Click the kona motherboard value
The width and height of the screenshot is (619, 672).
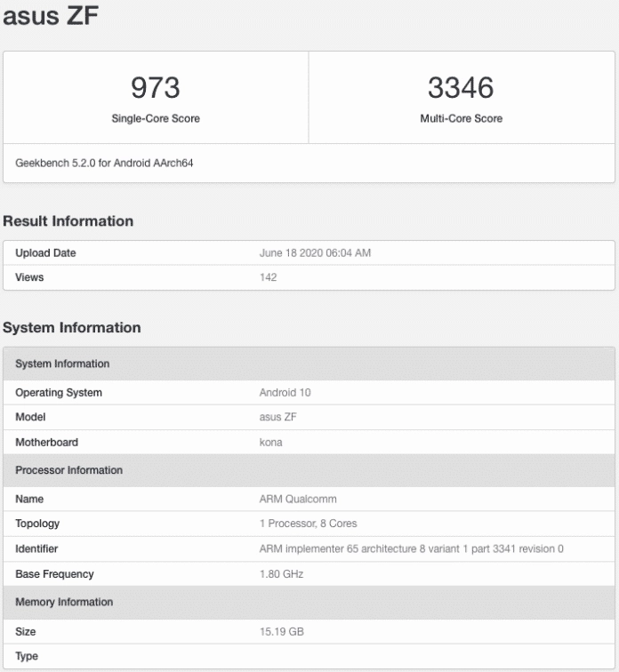coord(270,442)
